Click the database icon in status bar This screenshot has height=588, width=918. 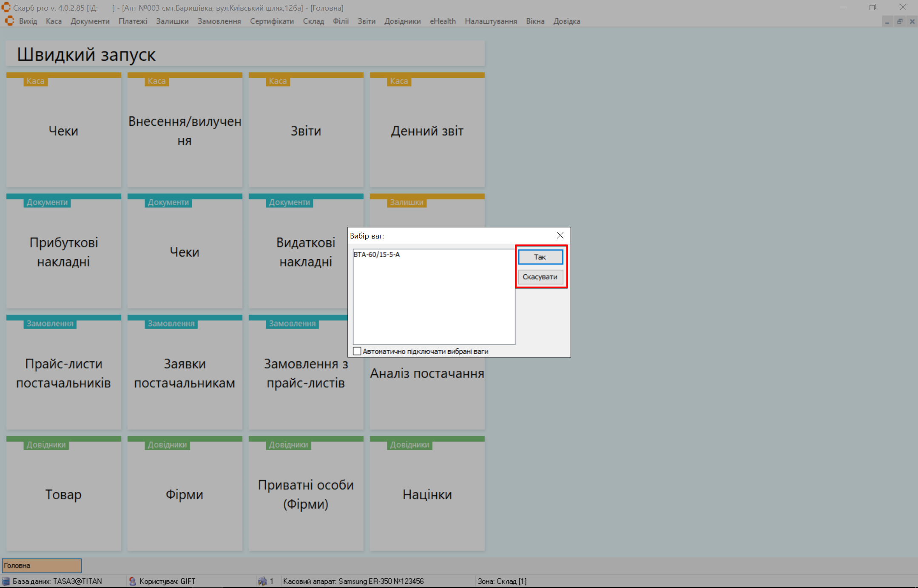click(x=6, y=581)
